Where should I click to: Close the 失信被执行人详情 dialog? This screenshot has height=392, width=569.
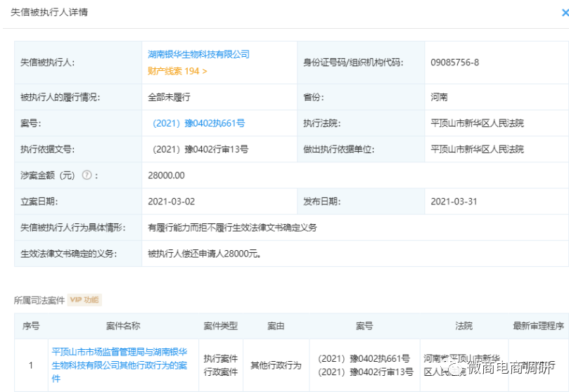(x=565, y=13)
